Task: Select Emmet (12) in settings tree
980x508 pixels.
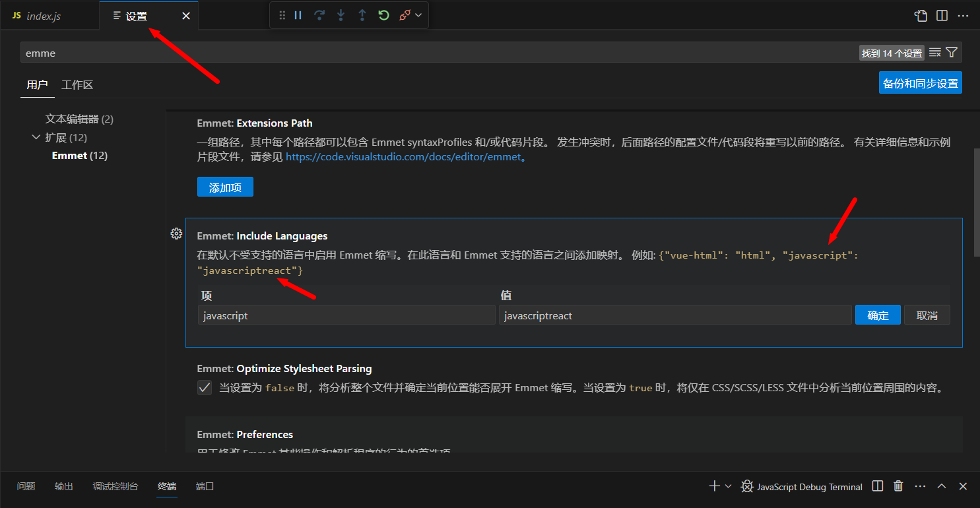Action: (x=80, y=156)
